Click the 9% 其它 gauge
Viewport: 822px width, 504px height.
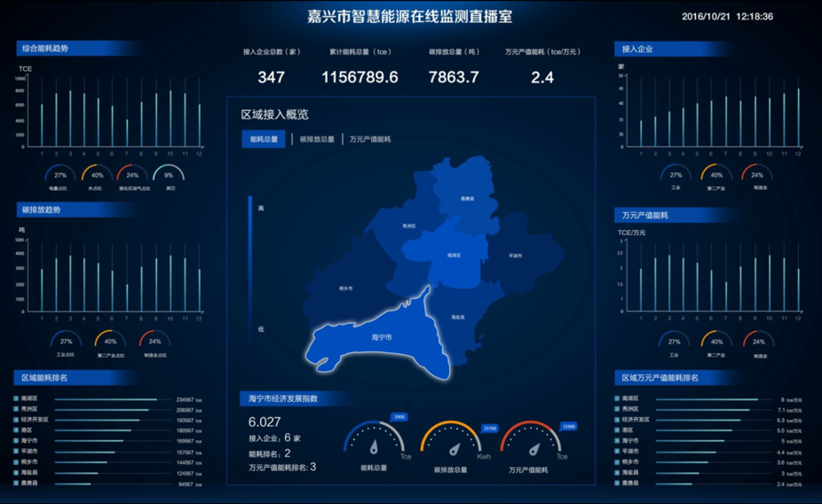pos(169,176)
